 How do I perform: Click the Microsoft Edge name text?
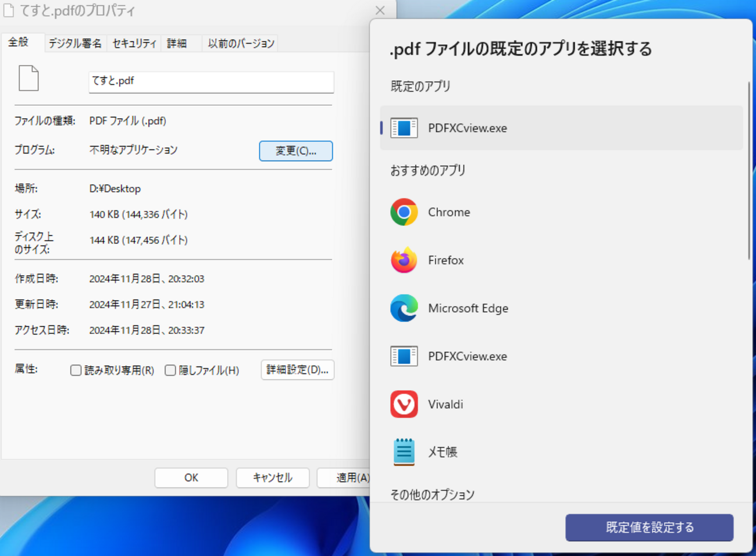(x=468, y=308)
